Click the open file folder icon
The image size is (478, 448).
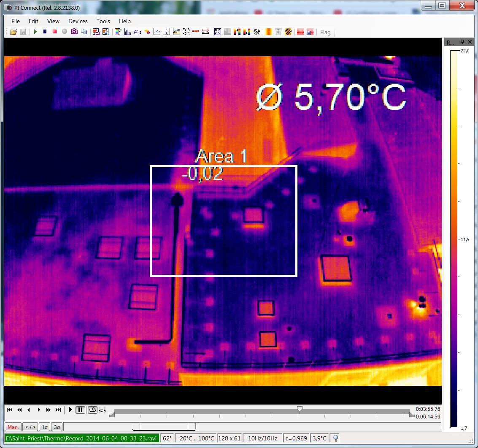[x=13, y=32]
